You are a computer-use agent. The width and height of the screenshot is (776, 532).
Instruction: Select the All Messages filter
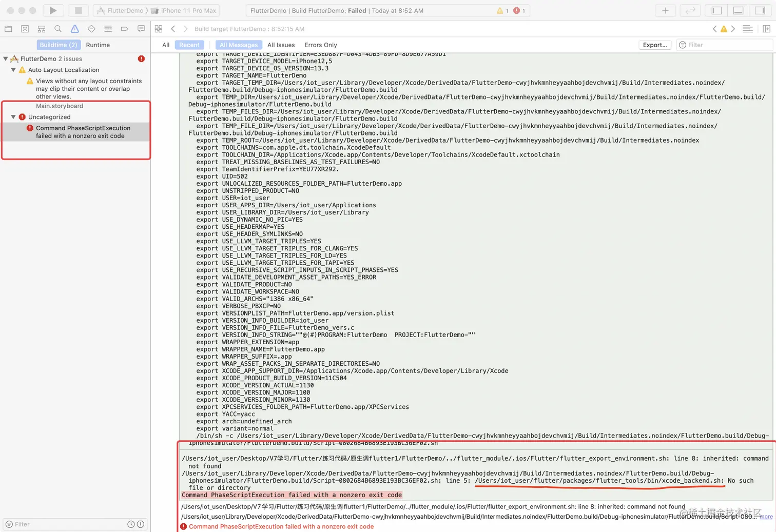(x=239, y=45)
